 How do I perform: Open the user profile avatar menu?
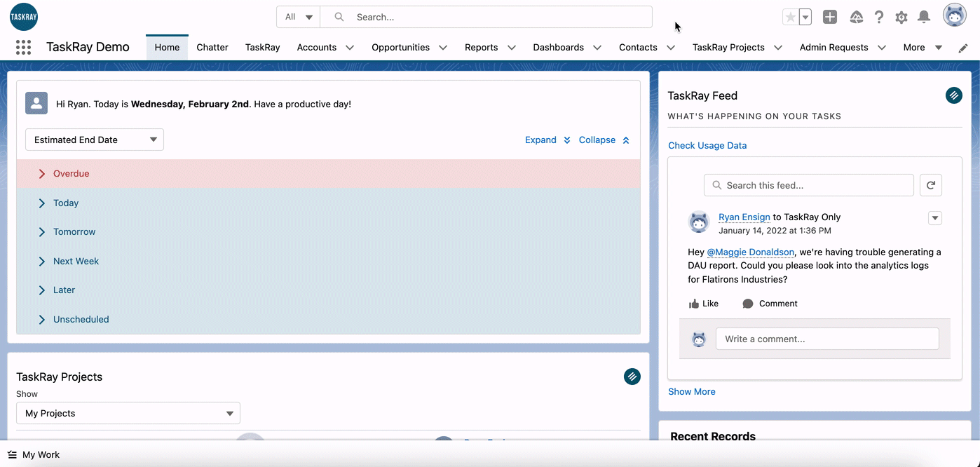click(955, 15)
